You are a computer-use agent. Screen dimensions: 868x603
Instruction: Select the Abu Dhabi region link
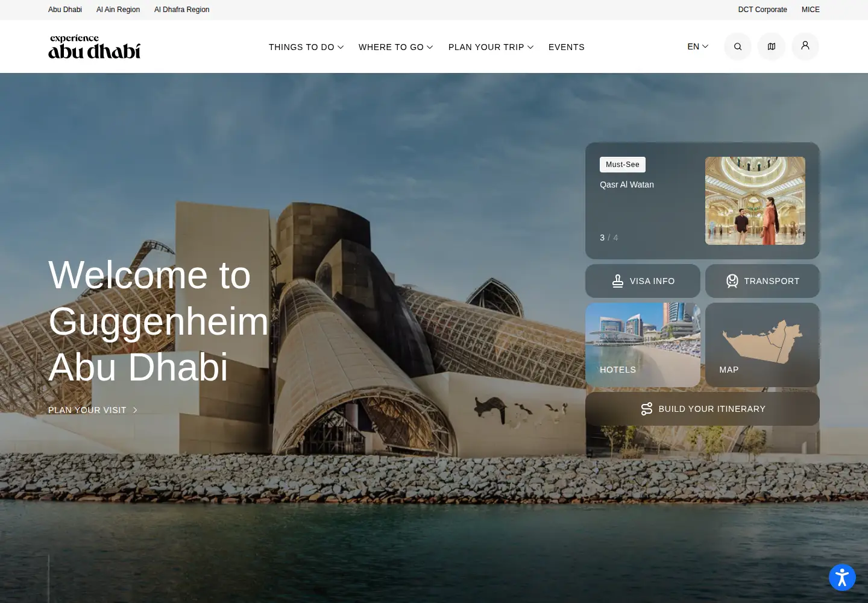65,10
